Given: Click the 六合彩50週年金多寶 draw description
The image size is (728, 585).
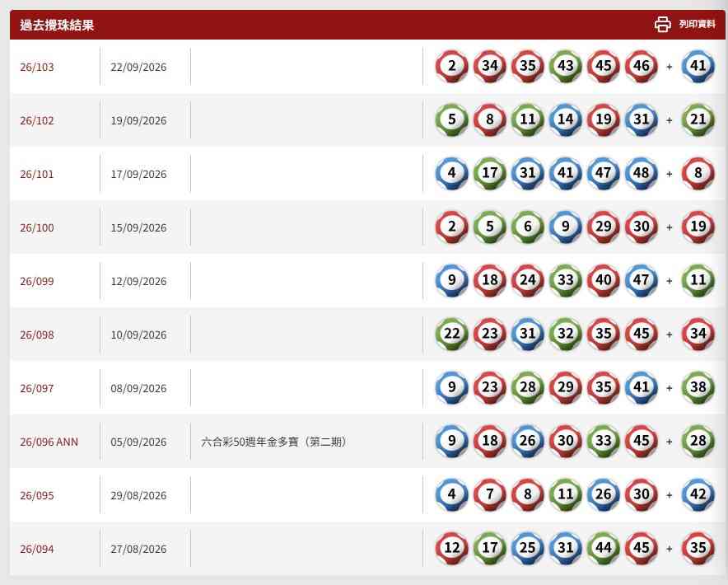Looking at the screenshot, I should coord(274,442).
